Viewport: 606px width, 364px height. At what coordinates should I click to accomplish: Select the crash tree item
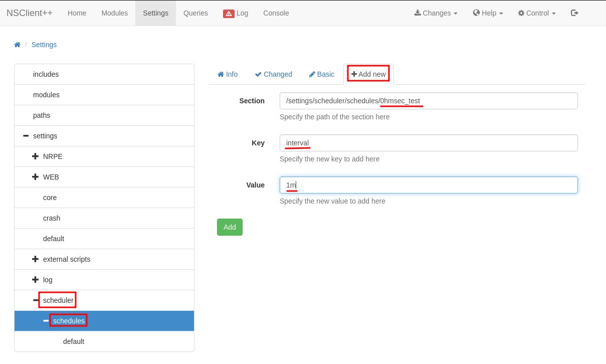click(52, 218)
